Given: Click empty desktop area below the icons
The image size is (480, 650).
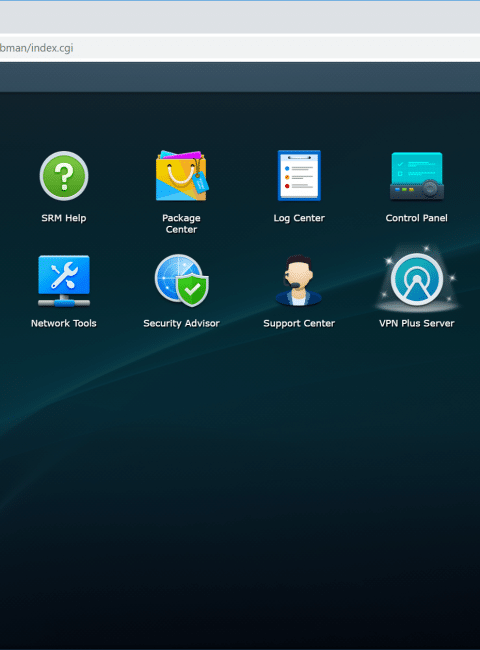Looking at the screenshot, I should [240, 477].
